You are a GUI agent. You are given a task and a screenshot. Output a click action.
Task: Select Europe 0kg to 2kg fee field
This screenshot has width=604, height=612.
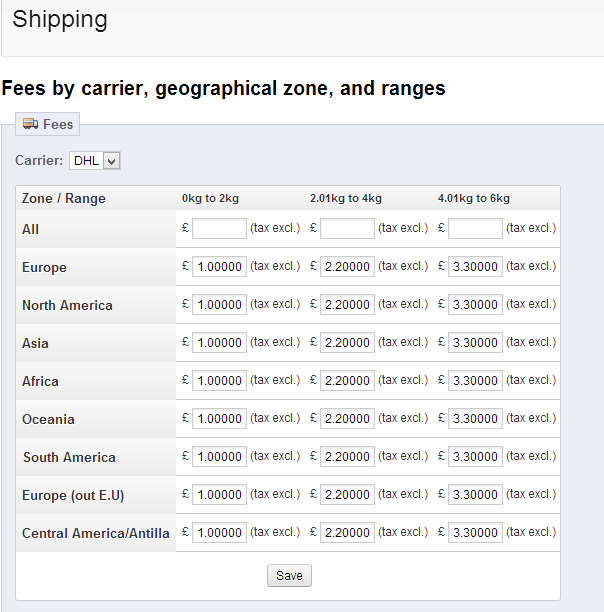click(x=219, y=267)
